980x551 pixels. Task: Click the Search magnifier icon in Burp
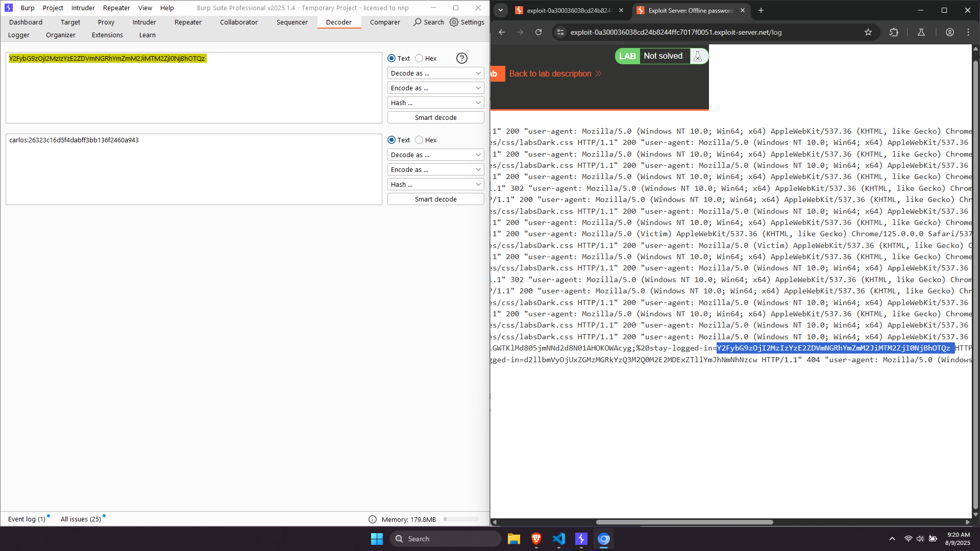click(x=418, y=22)
